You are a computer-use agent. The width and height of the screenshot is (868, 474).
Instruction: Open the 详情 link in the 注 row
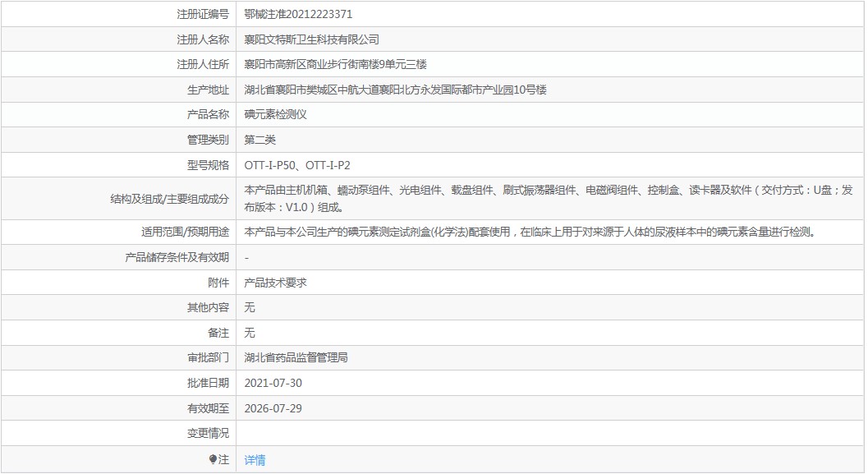[x=255, y=459]
